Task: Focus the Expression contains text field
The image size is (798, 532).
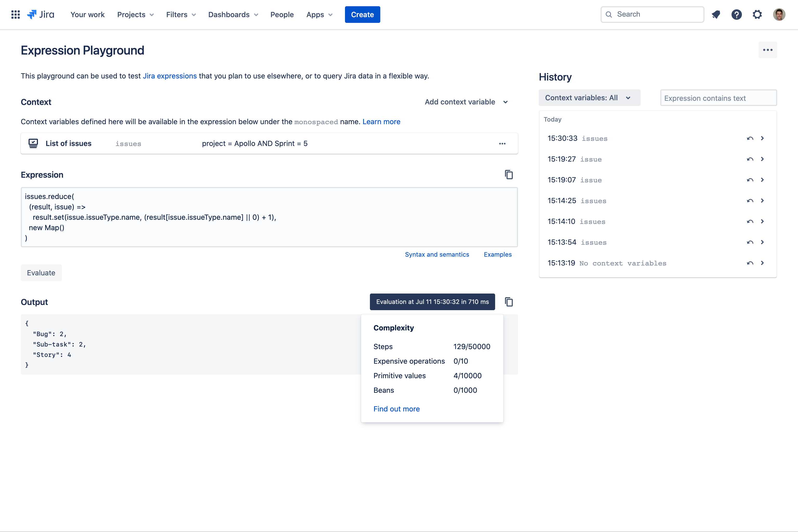Action: click(718, 98)
